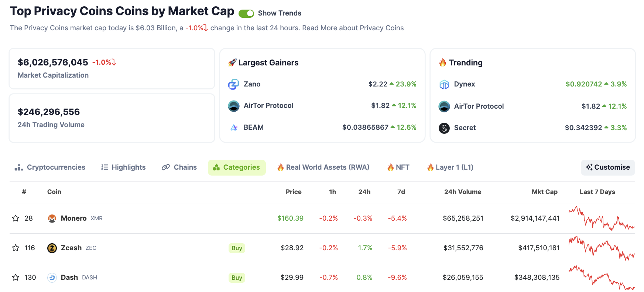
Task: Open Monero's last 7 days sparkline chart
Action: pyautogui.click(x=602, y=218)
